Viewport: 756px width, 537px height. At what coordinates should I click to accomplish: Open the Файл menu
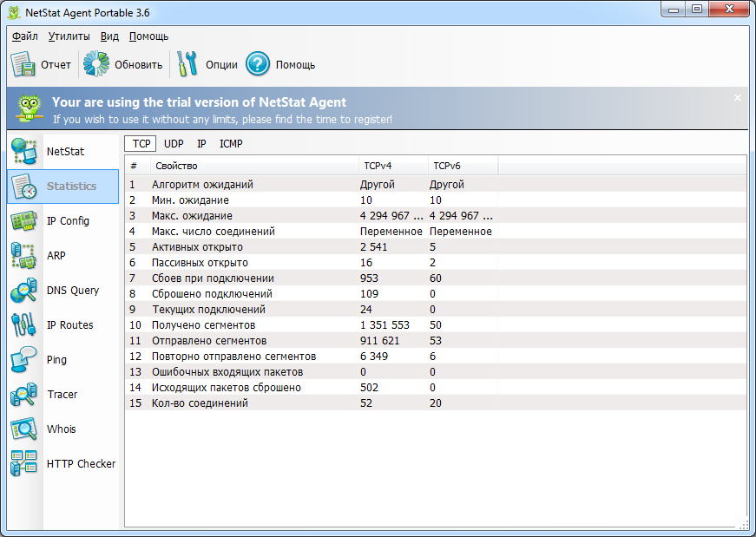(x=25, y=36)
